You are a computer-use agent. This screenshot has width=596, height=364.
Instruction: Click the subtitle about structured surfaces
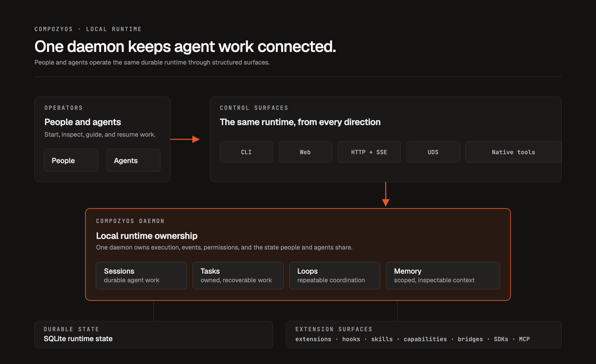[152, 63]
